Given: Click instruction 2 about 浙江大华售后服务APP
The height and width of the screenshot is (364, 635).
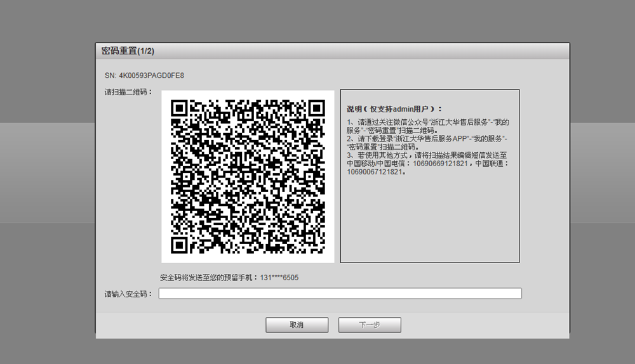Looking at the screenshot, I should coord(427,143).
